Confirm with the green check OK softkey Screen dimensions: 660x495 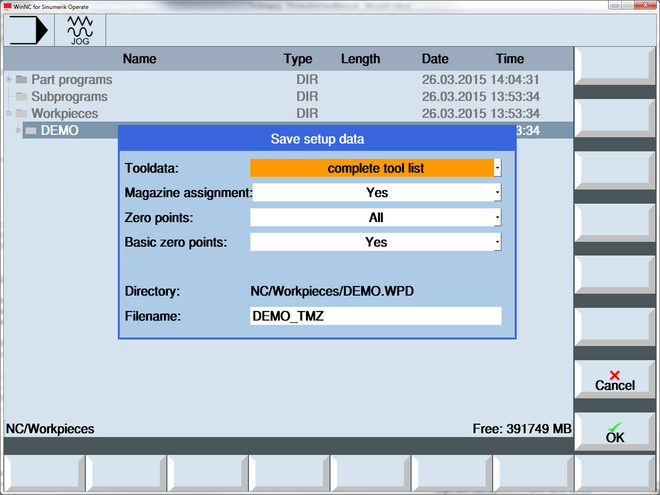point(614,431)
